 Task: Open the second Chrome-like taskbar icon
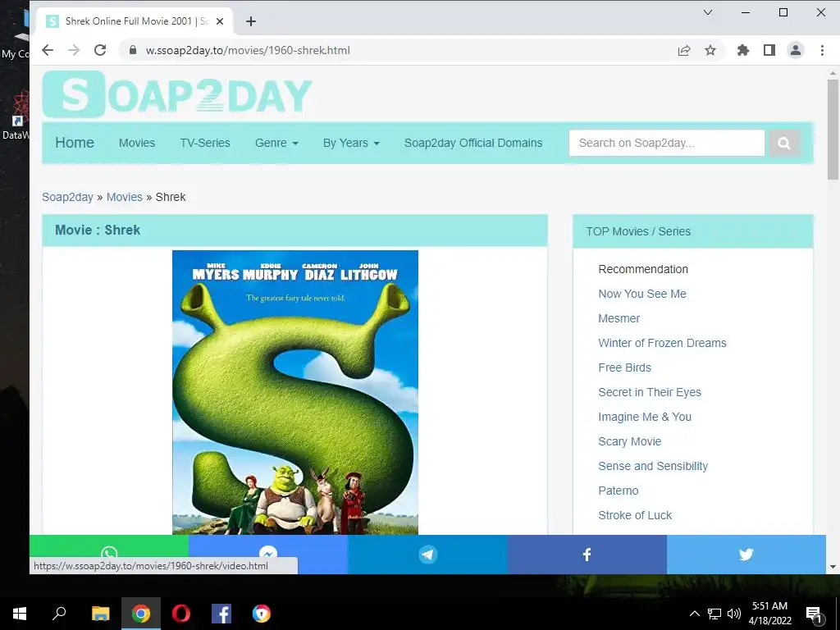[262, 614]
